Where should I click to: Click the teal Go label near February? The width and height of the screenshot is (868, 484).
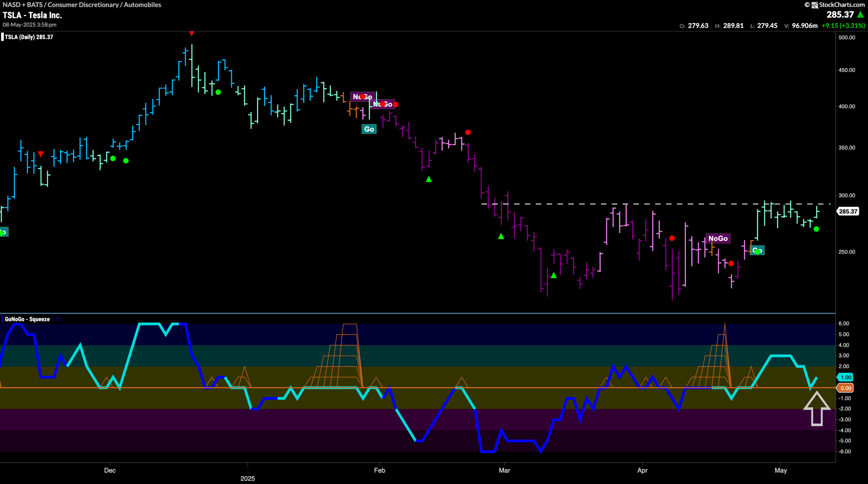(369, 129)
